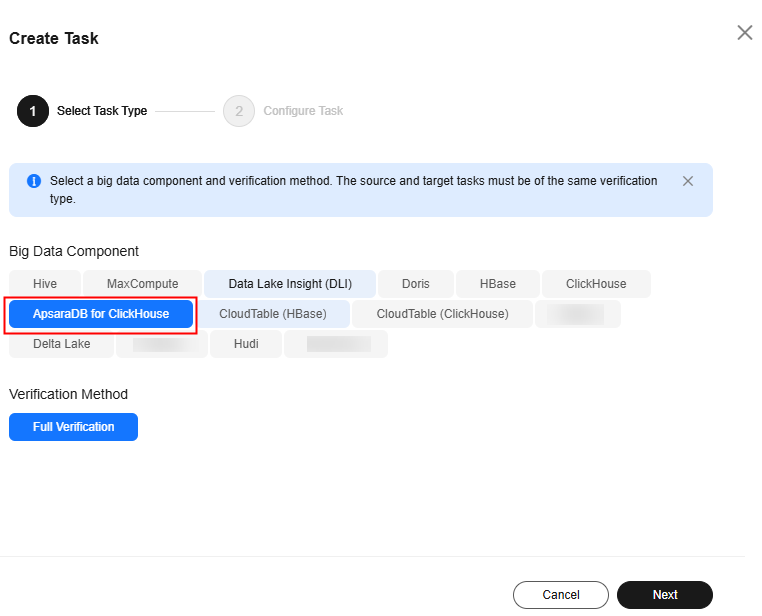Click the Select Task Type step label
This screenshot has height=616, width=762.
[102, 111]
